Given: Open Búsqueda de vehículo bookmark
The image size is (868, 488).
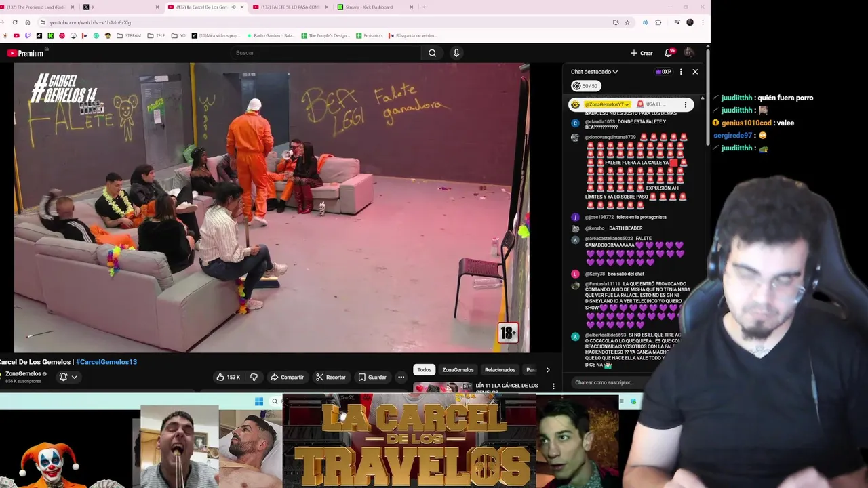Looking at the screenshot, I should [412, 35].
